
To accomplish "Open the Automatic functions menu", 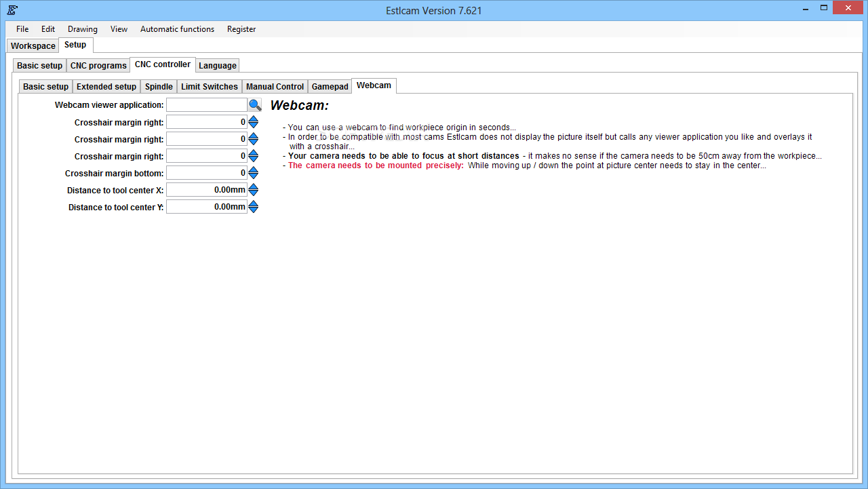I will (177, 29).
